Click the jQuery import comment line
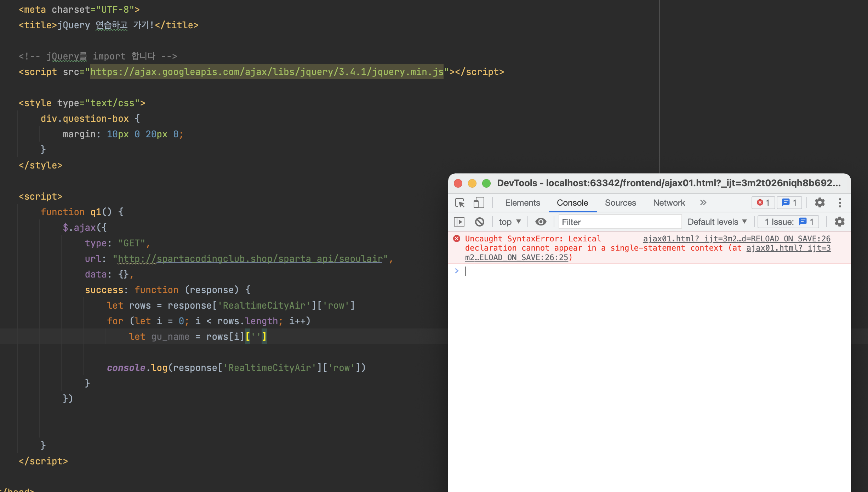Image resolution: width=868 pixels, height=492 pixels. (x=98, y=56)
